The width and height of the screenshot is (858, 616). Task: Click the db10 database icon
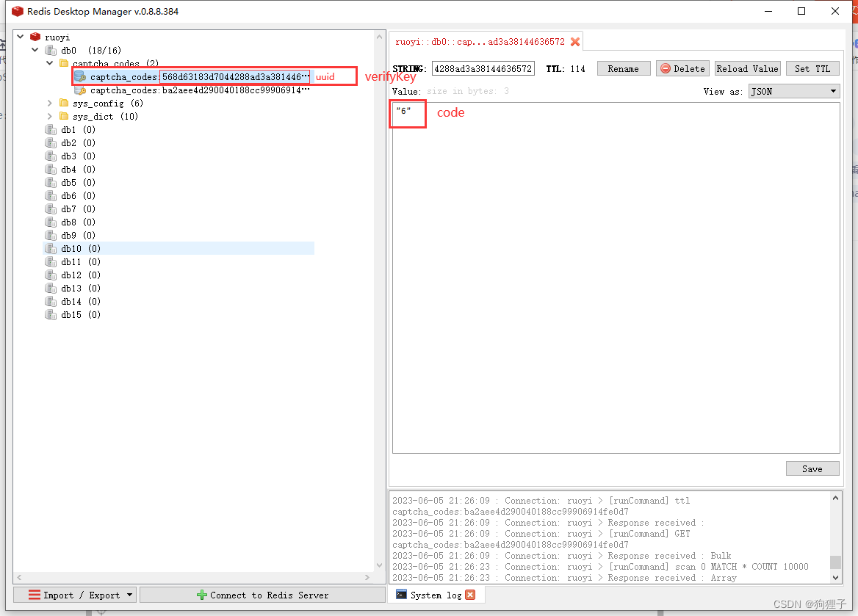click(51, 248)
